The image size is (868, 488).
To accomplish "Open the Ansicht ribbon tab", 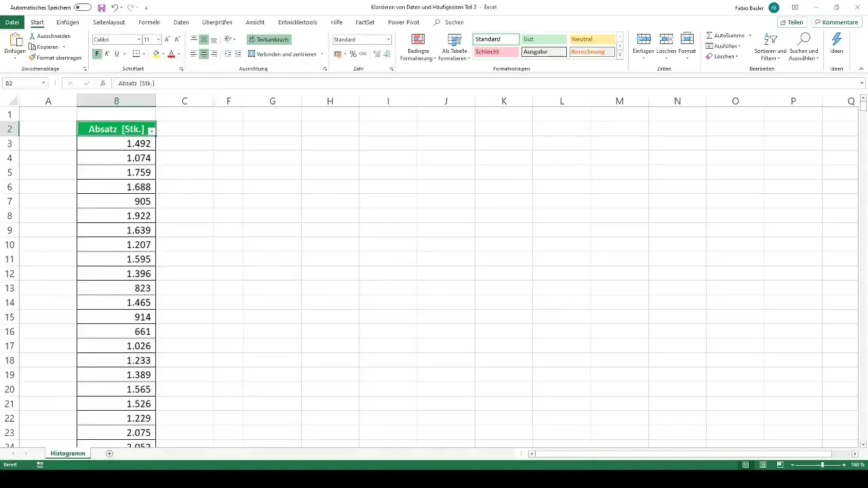I will point(255,22).
